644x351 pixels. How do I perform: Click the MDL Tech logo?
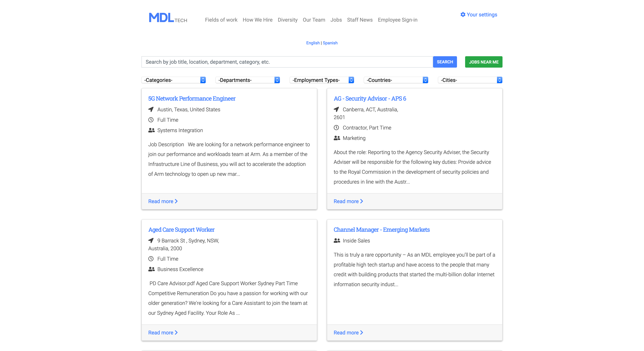(x=168, y=18)
